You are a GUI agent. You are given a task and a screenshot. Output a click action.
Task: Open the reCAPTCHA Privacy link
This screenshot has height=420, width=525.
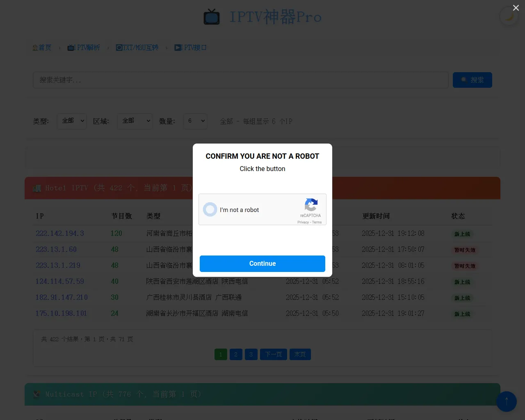[x=303, y=222]
